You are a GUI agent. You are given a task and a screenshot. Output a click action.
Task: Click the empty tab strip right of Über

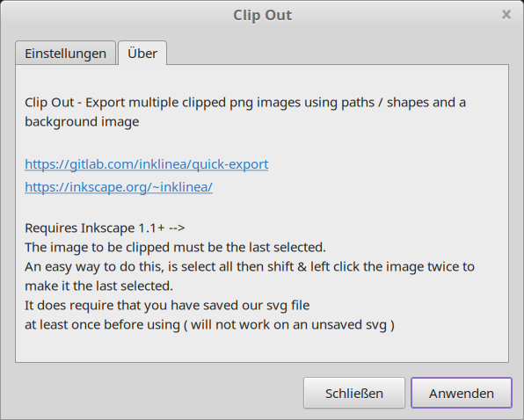[338, 53]
